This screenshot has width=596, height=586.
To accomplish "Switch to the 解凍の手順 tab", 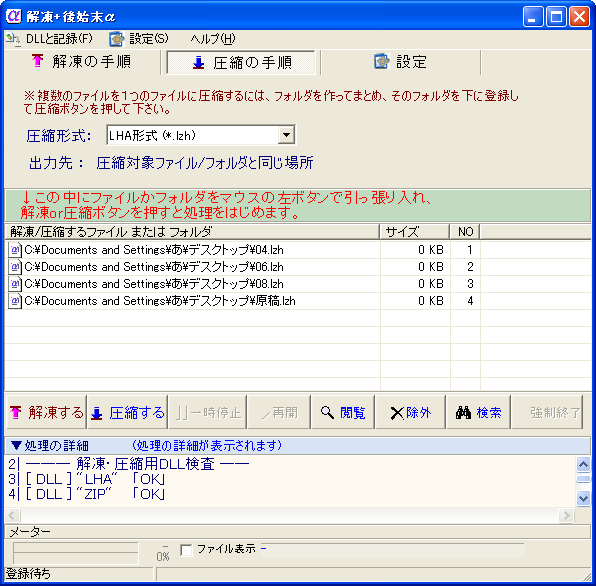I will [x=82, y=62].
